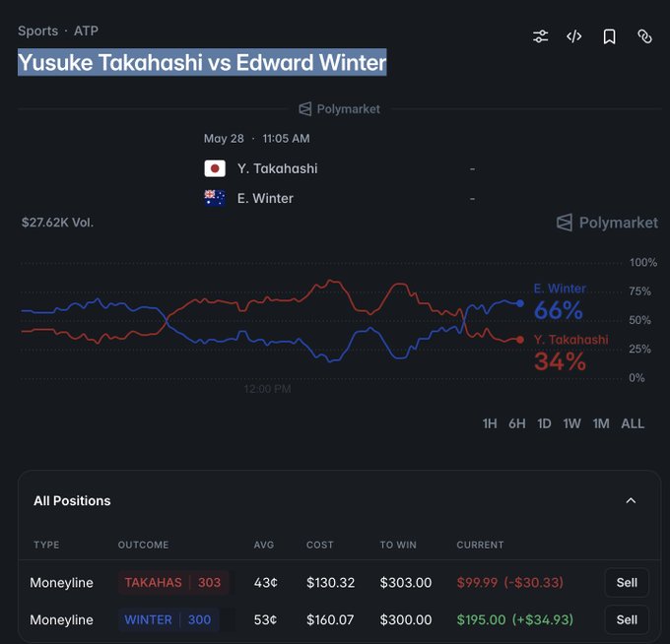Click the WINTER 300 outcome badge
The image size is (670, 644).
[168, 619]
